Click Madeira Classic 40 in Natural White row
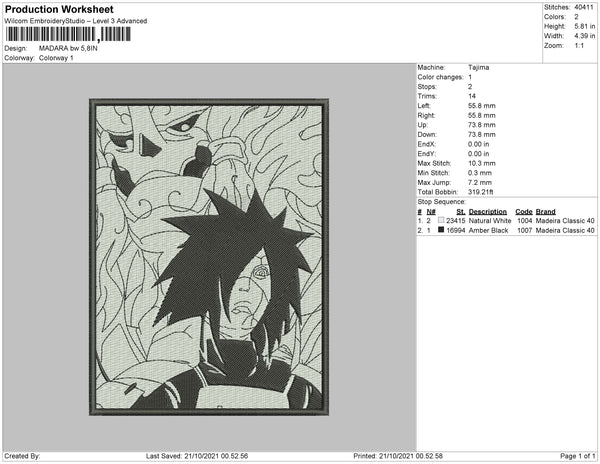 [x=565, y=221]
